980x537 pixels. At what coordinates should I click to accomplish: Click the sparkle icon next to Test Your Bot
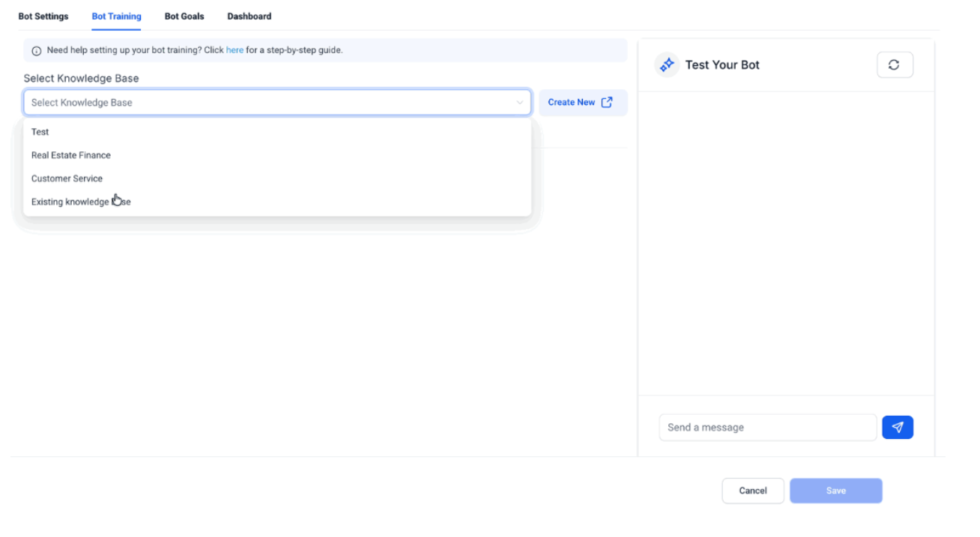coord(666,65)
